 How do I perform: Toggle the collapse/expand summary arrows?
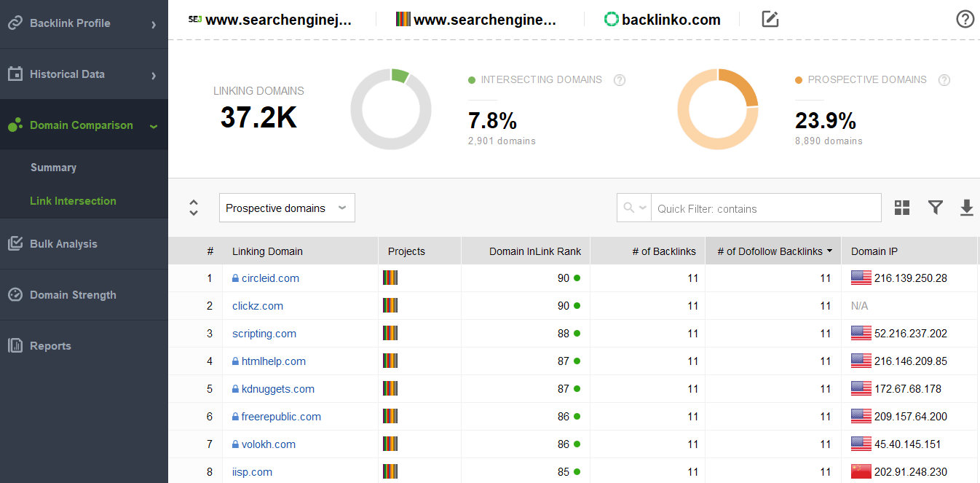pos(194,208)
